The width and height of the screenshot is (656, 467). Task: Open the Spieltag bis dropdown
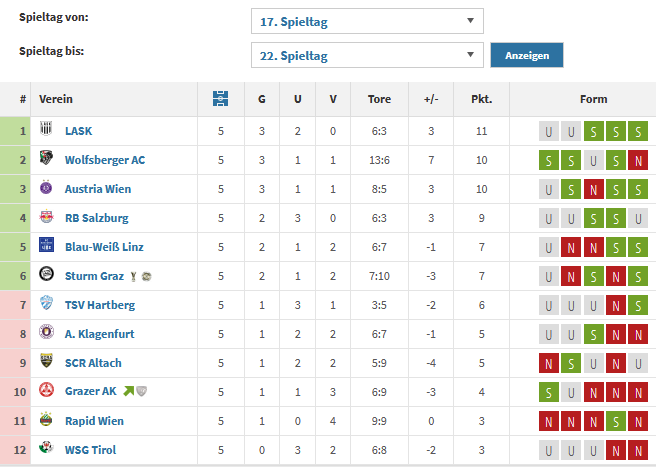pyautogui.click(x=367, y=55)
